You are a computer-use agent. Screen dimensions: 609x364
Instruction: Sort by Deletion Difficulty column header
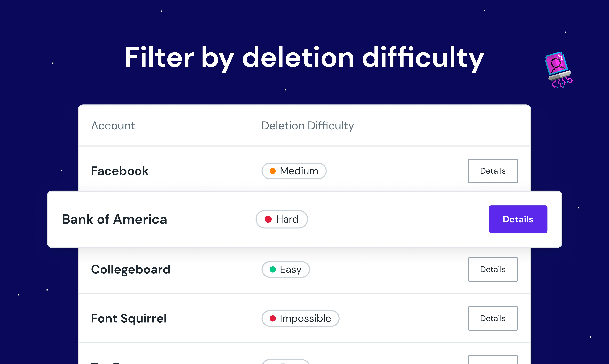307,126
